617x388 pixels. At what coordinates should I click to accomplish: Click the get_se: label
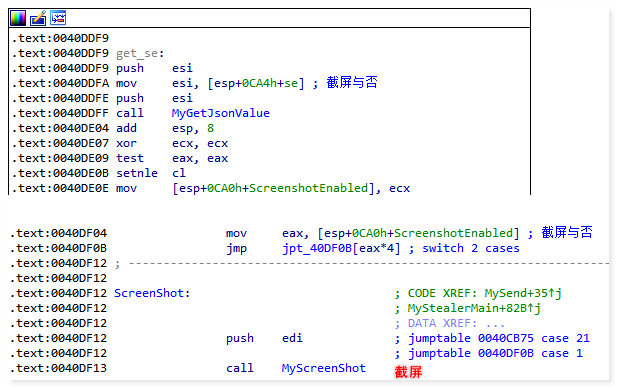(x=140, y=53)
